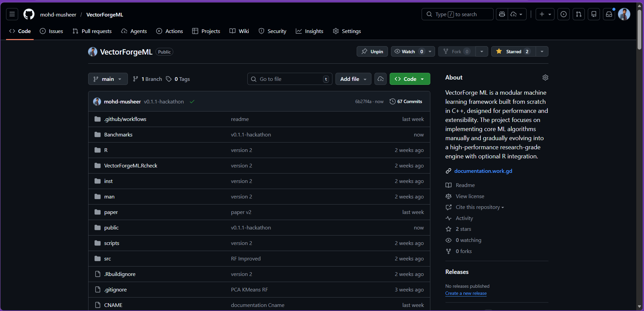The image size is (644, 311).
Task: Open pull requests icon in header
Action: (579, 14)
